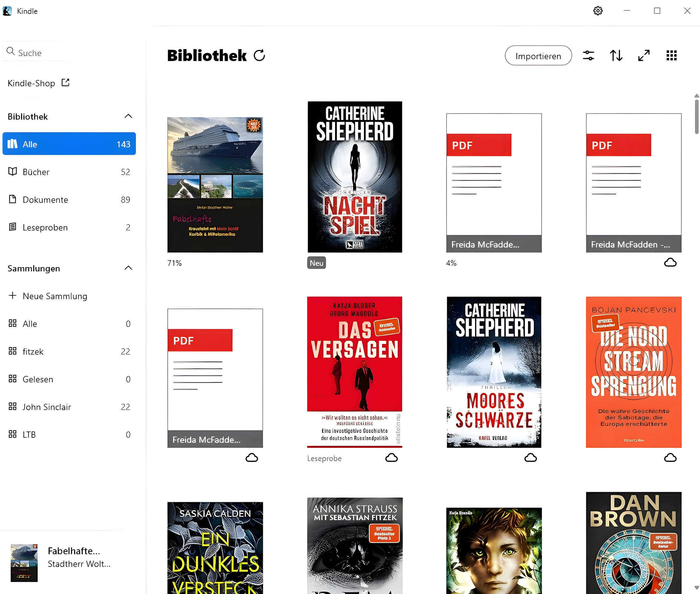Viewport: 700px width, 594px height.
Task: Open currently reading Fabelhafte book at bottom
Action: [x=61, y=563]
